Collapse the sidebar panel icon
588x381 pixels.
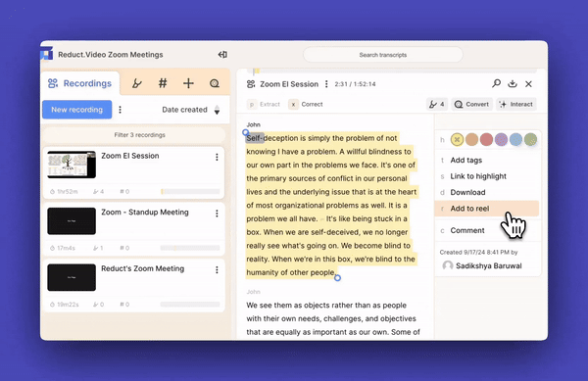[222, 55]
